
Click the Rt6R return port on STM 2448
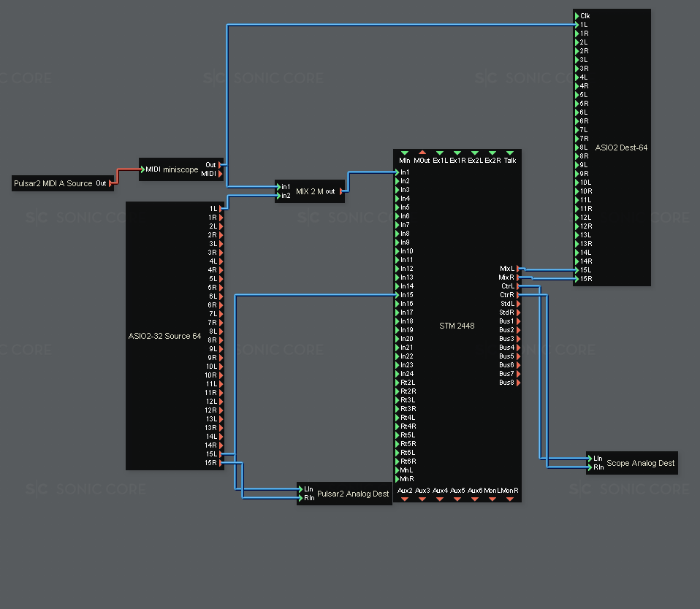click(397, 461)
